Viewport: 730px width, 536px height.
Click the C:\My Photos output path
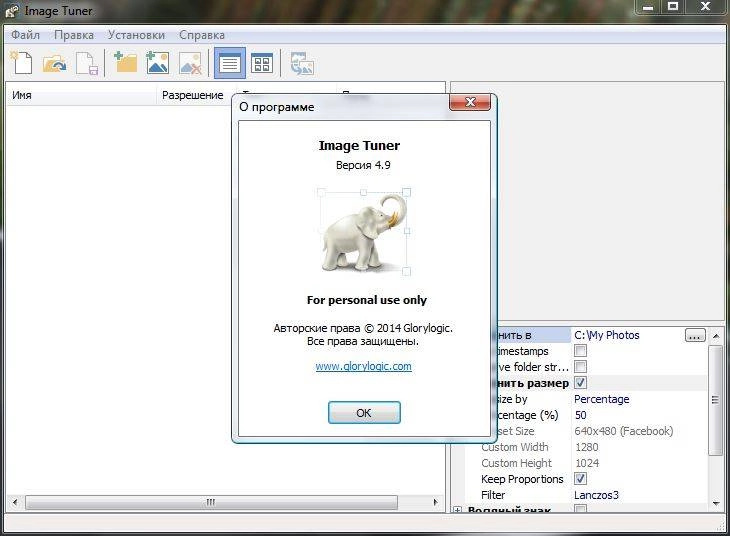607,335
